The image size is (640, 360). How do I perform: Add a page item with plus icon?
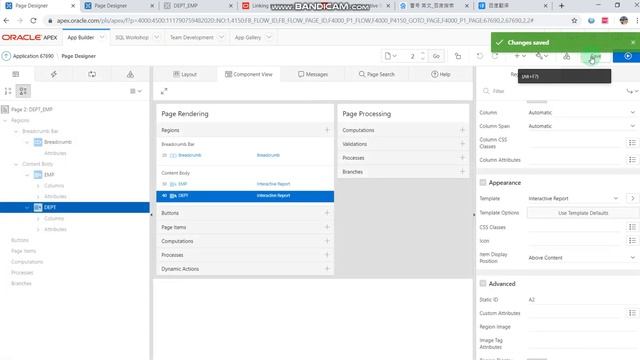click(x=327, y=227)
